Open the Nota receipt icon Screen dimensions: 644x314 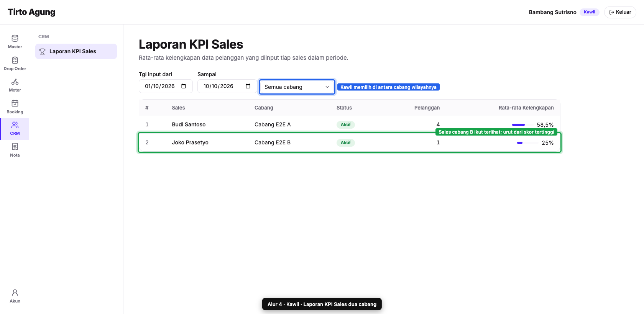(15, 147)
